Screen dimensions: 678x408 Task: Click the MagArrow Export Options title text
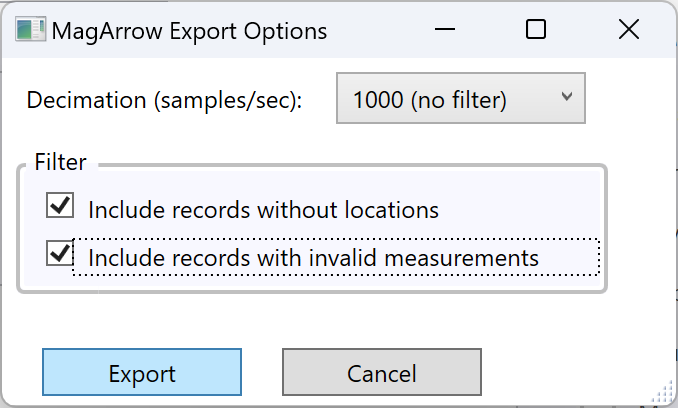(x=189, y=31)
